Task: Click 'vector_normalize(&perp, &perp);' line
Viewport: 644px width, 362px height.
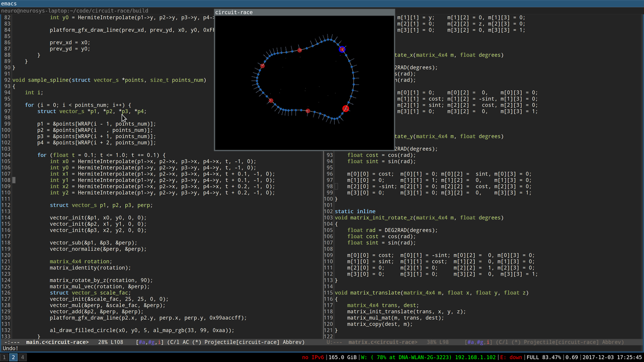Action: 98,249
